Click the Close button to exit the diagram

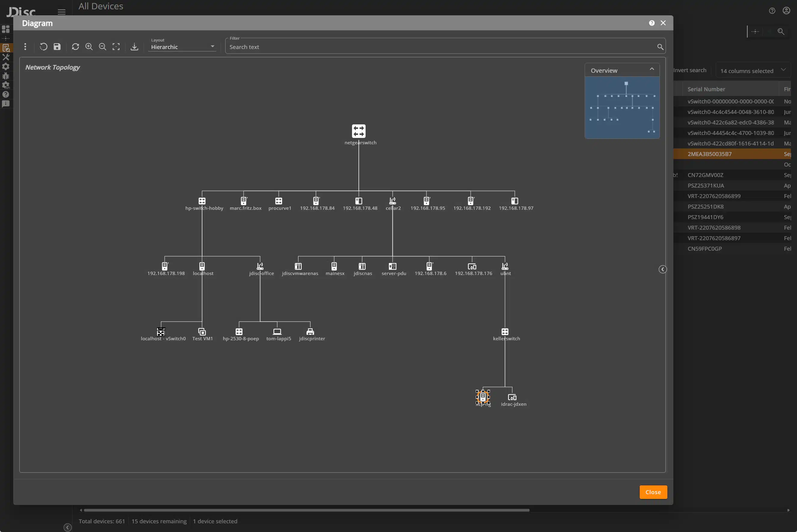[x=653, y=492]
